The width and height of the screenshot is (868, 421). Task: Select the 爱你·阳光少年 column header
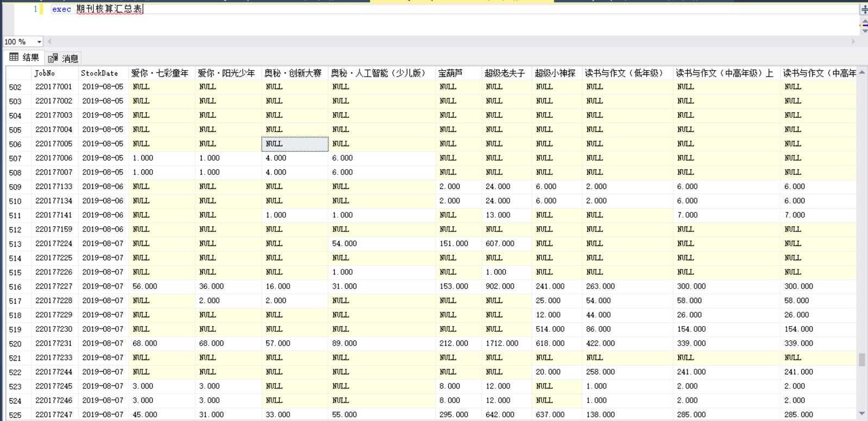tap(228, 73)
